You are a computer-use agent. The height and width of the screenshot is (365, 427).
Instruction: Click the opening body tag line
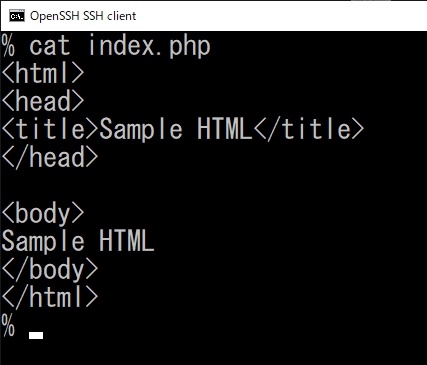[43, 213]
